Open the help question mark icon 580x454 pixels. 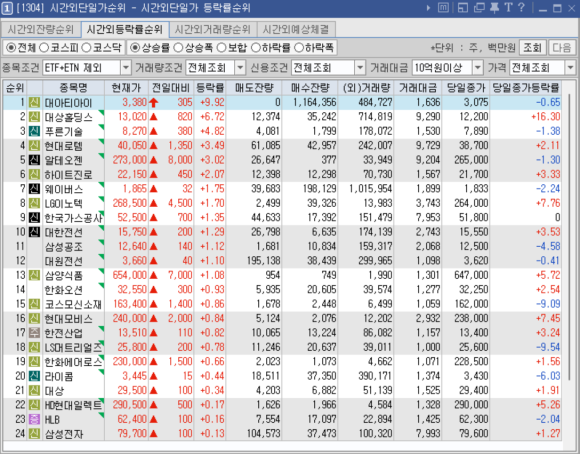(521, 8)
